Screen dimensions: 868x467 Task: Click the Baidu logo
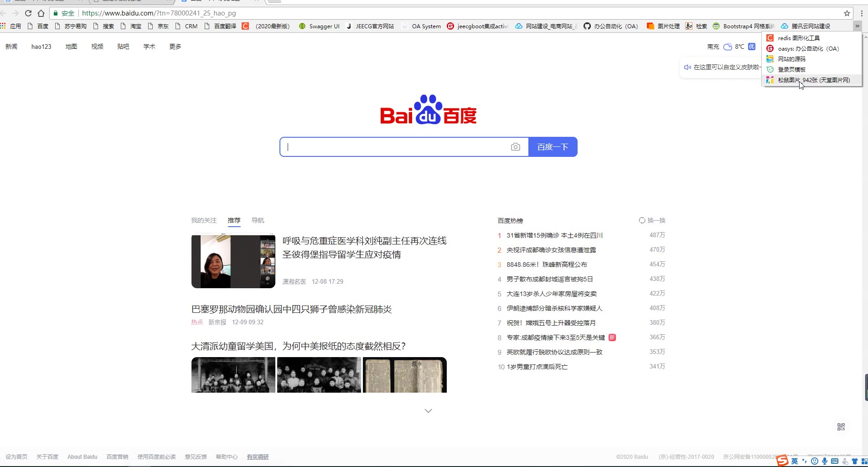click(x=428, y=109)
